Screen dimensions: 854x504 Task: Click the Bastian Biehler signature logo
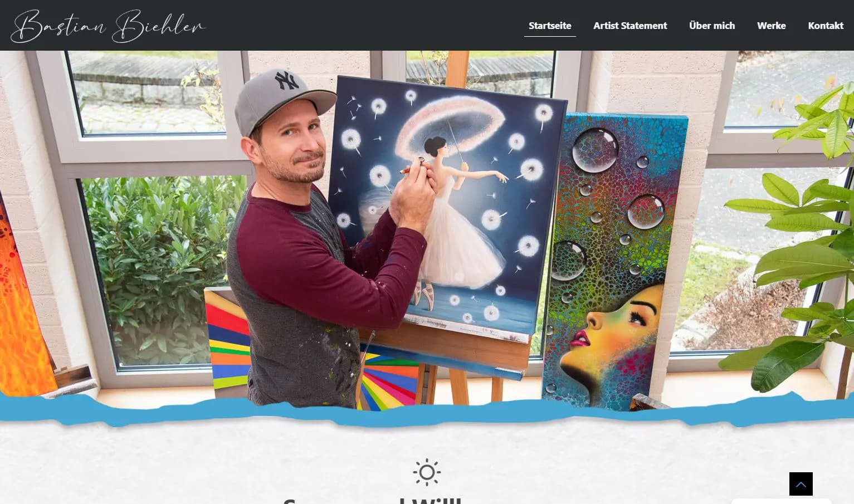point(108,26)
